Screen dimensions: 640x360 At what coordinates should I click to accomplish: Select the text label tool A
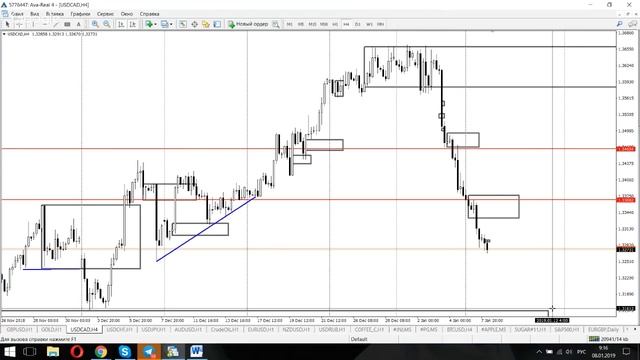tap(79, 24)
